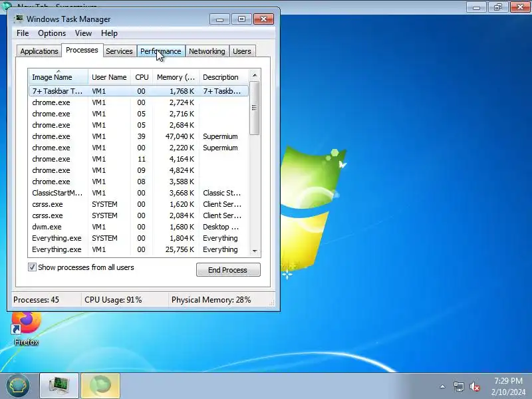This screenshot has height=399, width=532.
Task: Select chrome.exe using 2,220 K memory
Action: pyautogui.click(x=138, y=148)
